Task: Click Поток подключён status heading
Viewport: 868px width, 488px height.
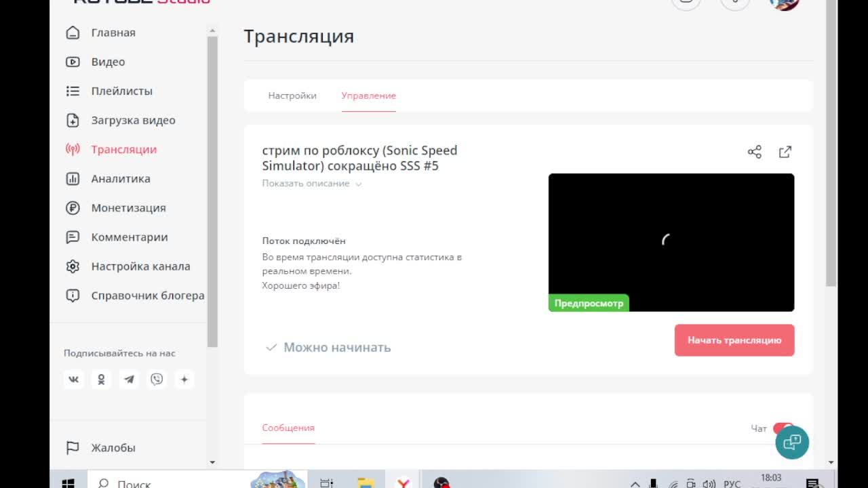Action: point(304,241)
